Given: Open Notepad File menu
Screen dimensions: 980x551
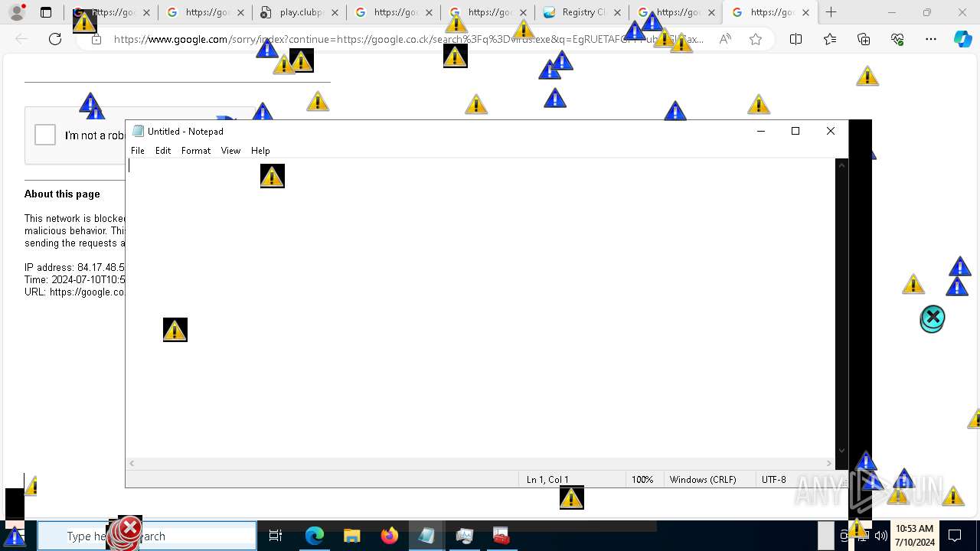Looking at the screenshot, I should click(138, 151).
